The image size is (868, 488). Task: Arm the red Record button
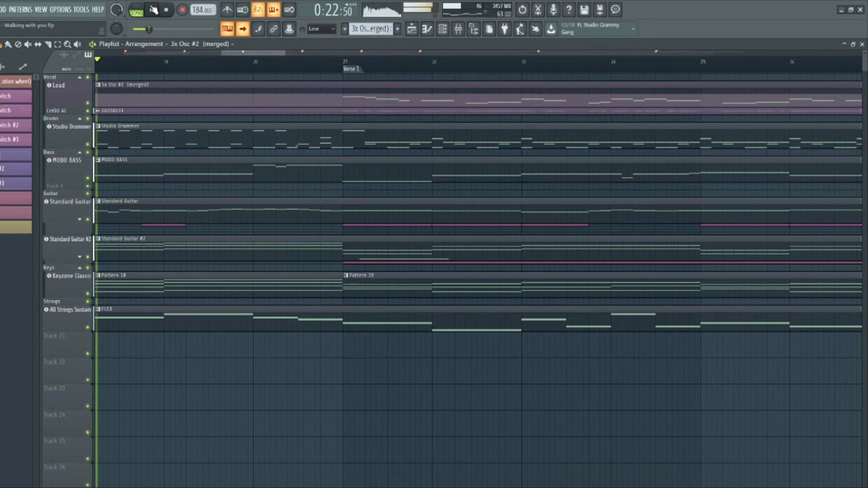[182, 10]
